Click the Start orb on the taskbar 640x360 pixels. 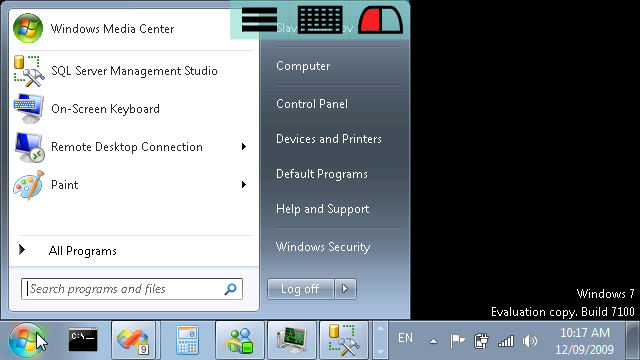tap(27, 340)
